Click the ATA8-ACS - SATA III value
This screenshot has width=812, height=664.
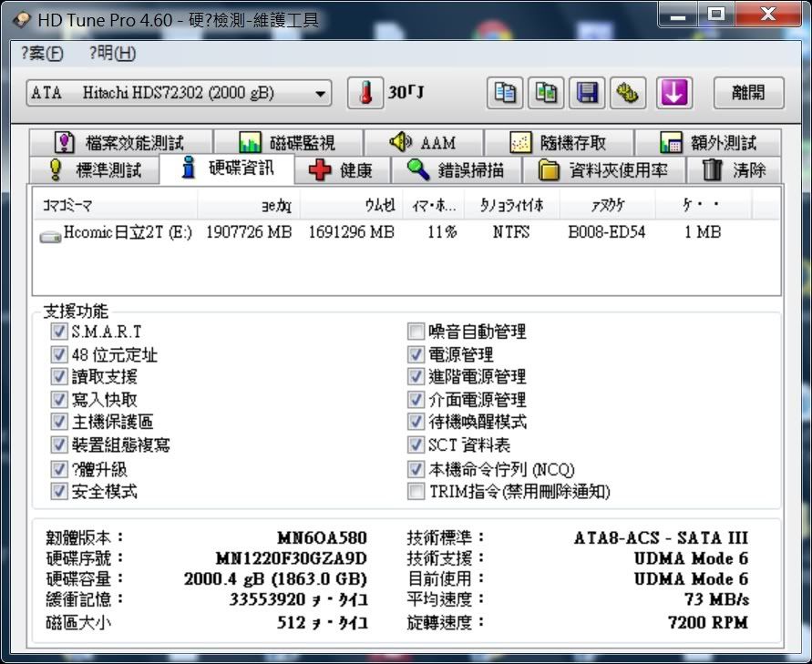point(662,538)
